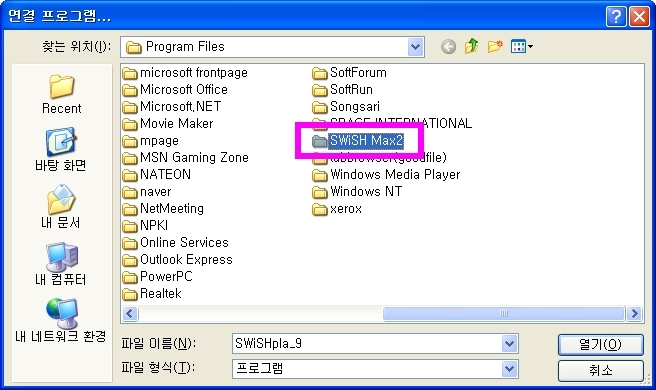This screenshot has width=656, height=390.
Task: Click the 취소 cancel button
Action: (x=600, y=370)
